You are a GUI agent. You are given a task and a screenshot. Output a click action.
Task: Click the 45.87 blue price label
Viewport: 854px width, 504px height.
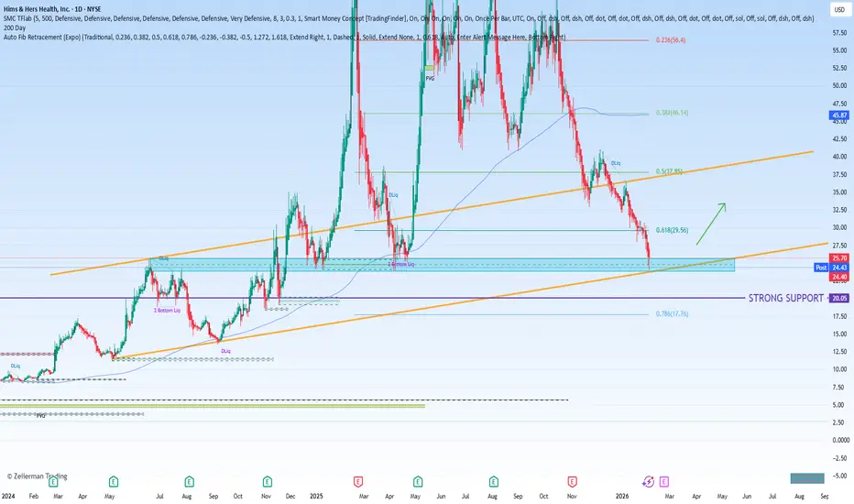tap(838, 115)
